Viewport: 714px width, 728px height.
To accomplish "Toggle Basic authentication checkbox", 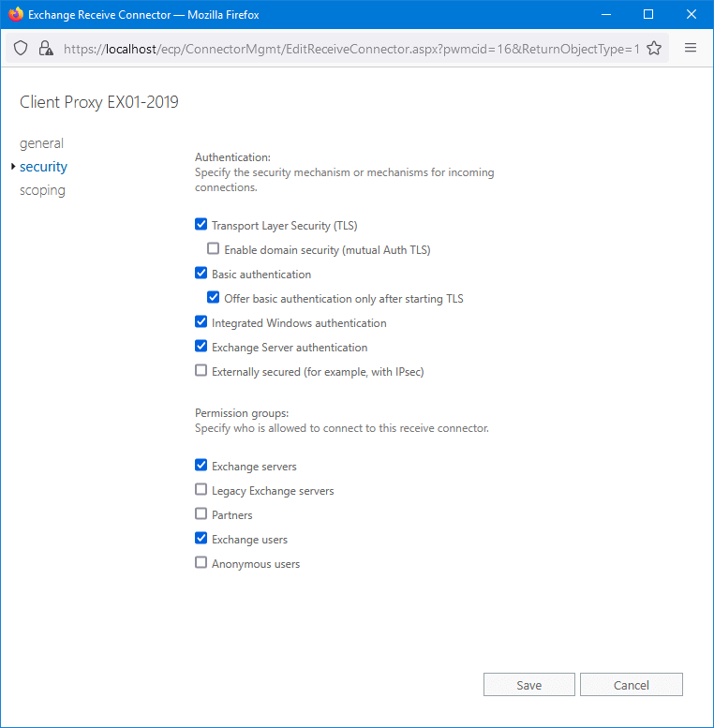I will point(201,274).
